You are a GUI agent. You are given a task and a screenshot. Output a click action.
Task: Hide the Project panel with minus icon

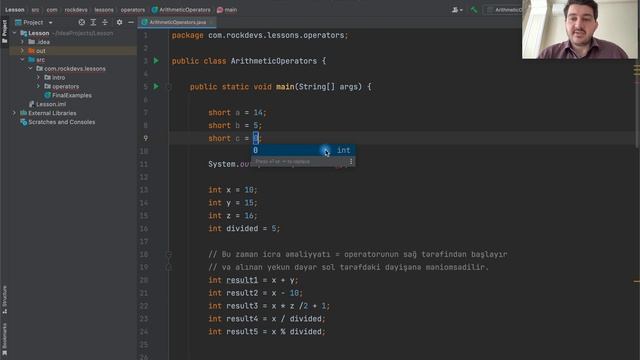[131, 22]
